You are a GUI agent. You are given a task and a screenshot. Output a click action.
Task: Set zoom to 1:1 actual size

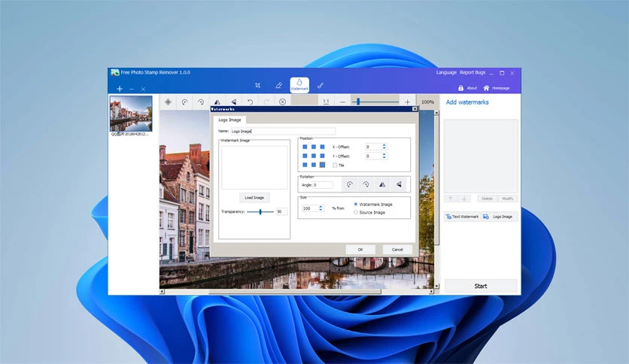[x=326, y=102]
